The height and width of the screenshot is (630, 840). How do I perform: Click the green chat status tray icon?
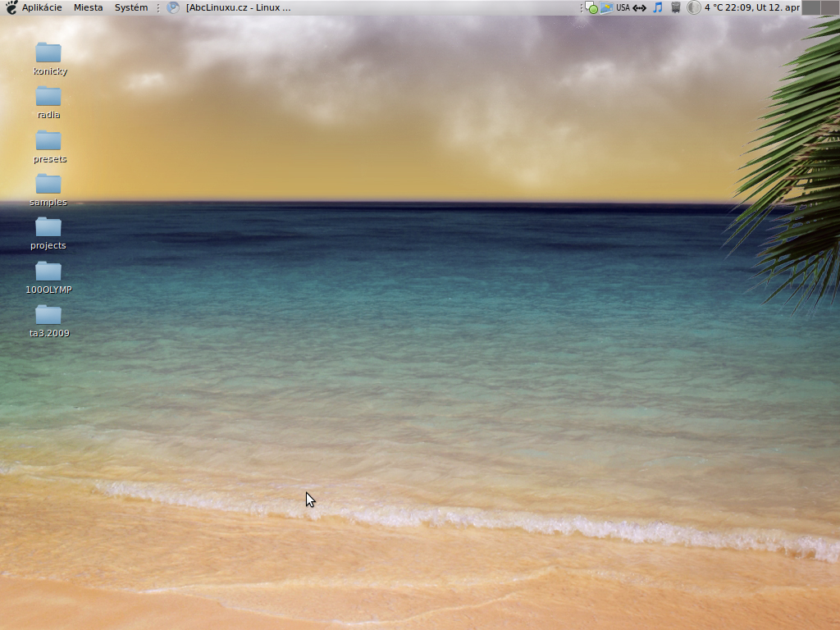tap(591, 8)
